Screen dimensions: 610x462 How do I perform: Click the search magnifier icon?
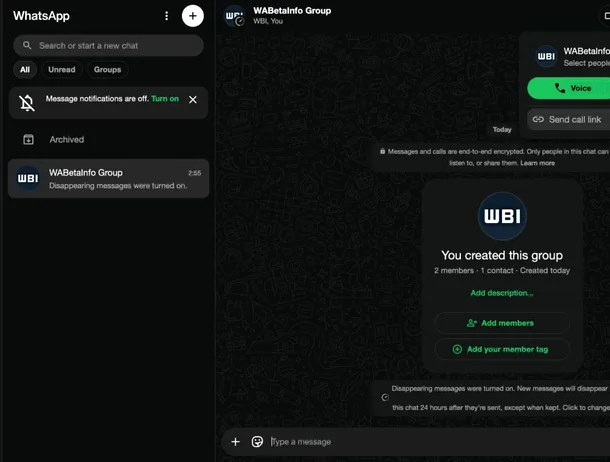point(27,46)
